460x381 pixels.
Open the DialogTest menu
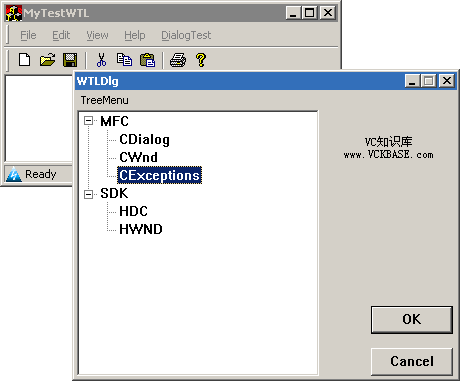coord(186,35)
